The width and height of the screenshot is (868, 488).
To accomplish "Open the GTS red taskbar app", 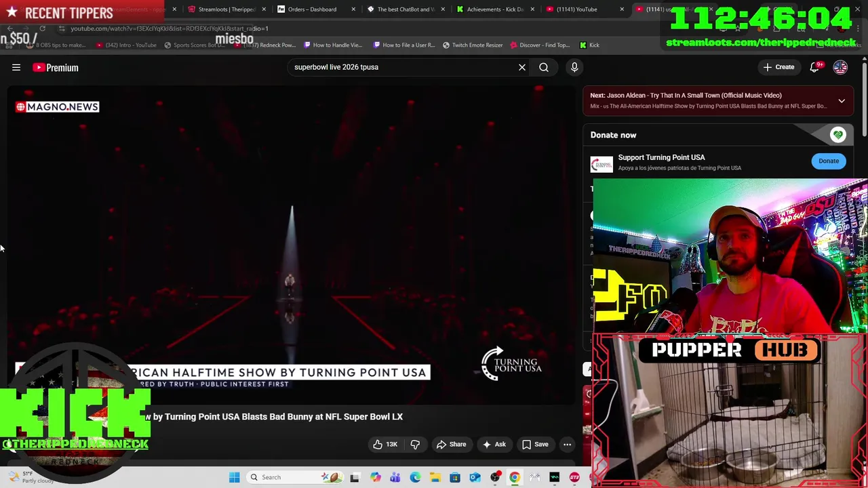I will click(x=574, y=477).
